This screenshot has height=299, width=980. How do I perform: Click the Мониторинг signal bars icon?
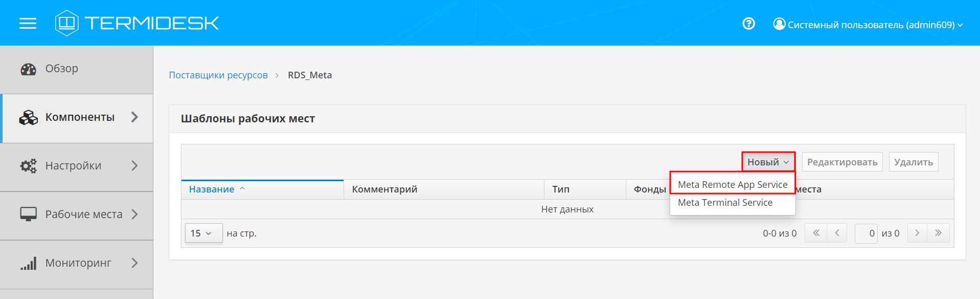28,263
